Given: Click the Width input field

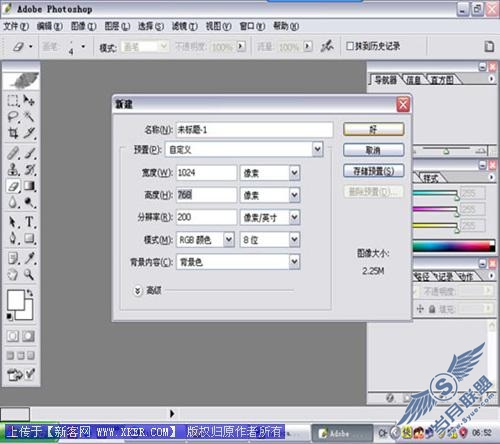Looking at the screenshot, I should 206,173.
